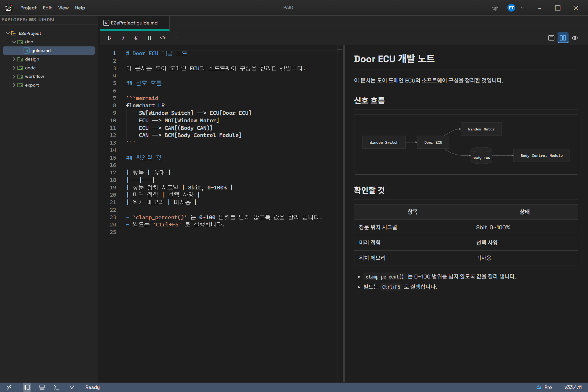Insert horizontal rule with the dash button
This screenshot has height=392, width=588.
176,38
